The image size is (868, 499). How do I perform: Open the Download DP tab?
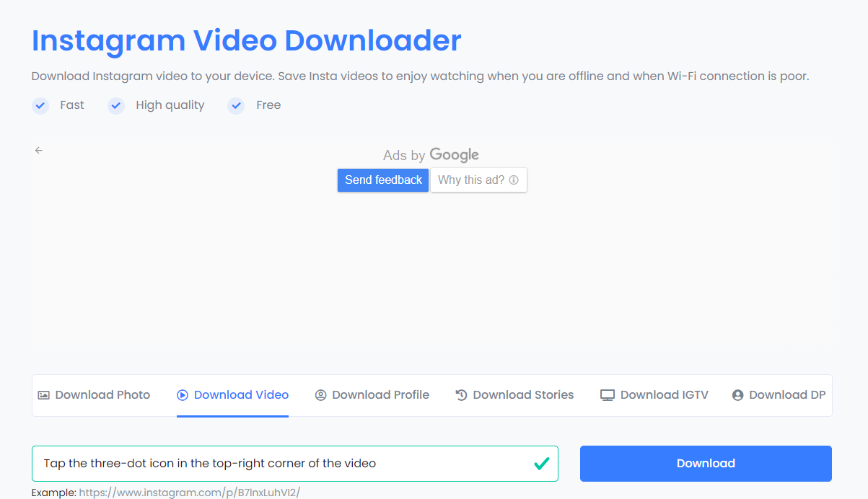point(779,395)
